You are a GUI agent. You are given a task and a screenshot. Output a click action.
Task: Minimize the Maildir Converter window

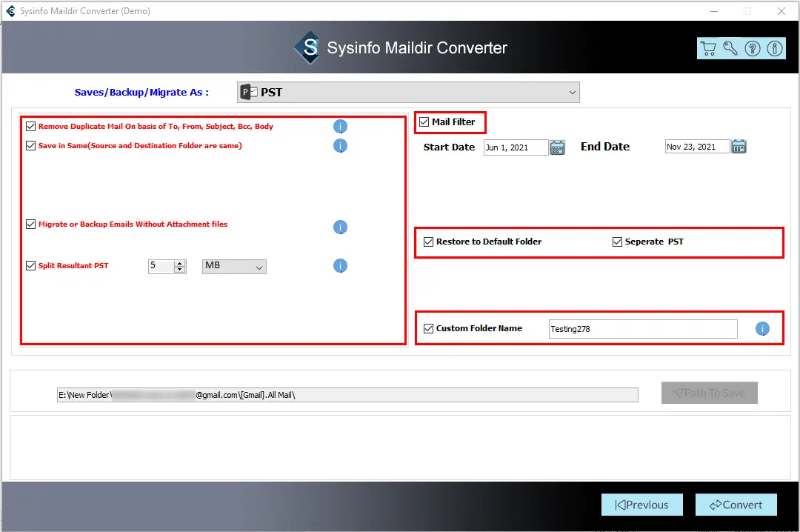coord(714,11)
